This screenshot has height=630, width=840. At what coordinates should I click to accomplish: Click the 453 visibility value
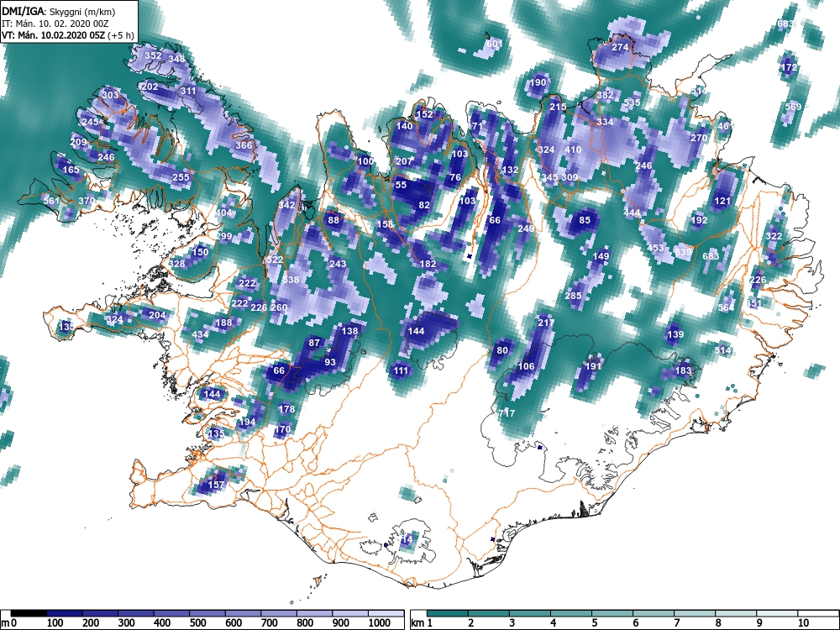(655, 248)
